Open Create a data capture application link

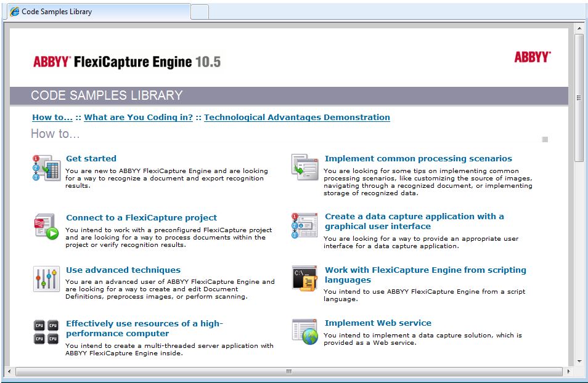pos(414,221)
